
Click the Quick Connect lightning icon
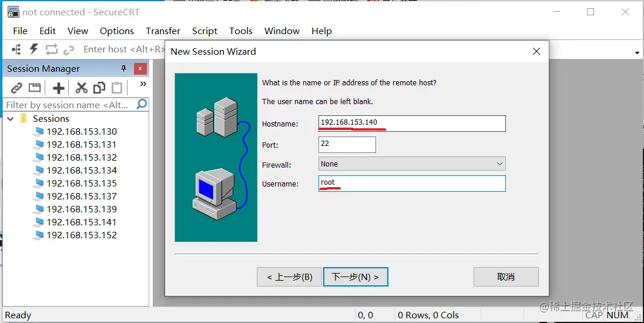(33, 49)
